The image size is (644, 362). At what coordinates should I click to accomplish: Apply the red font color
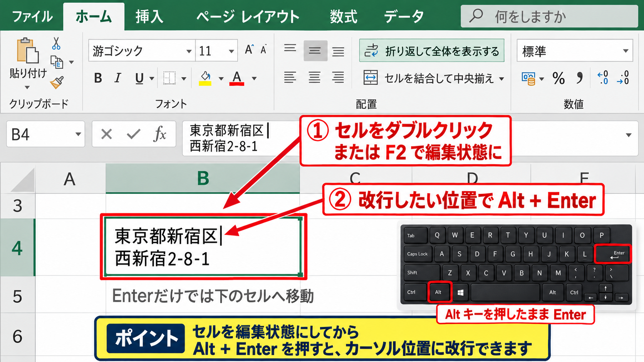pos(237,78)
